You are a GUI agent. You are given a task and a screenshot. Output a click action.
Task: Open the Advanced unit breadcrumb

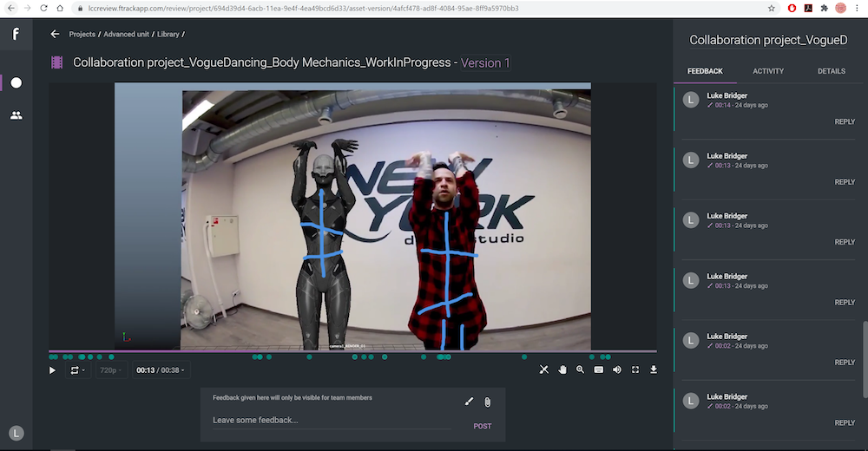(126, 35)
